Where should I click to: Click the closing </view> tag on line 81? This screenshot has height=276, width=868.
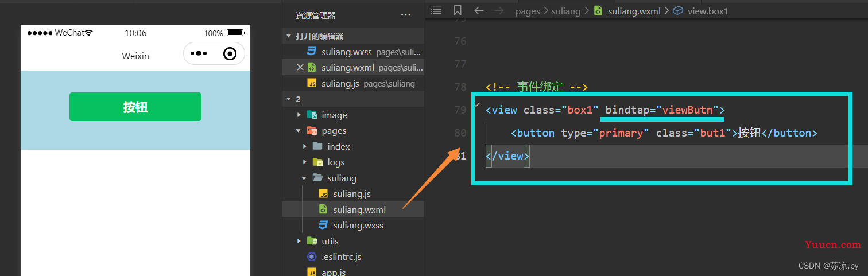click(507, 156)
